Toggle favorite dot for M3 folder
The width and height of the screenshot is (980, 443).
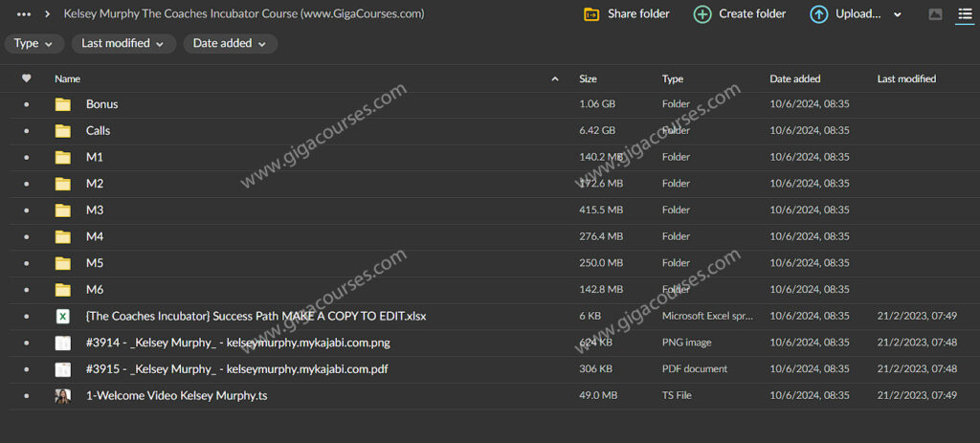[26, 210]
